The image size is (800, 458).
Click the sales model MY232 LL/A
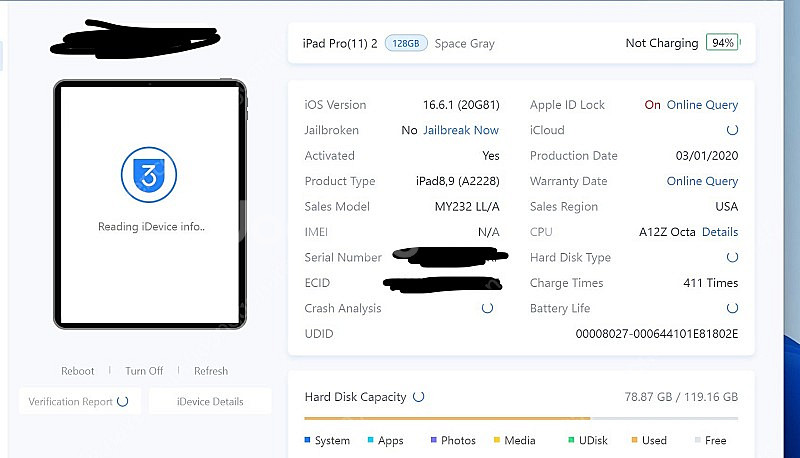click(467, 207)
